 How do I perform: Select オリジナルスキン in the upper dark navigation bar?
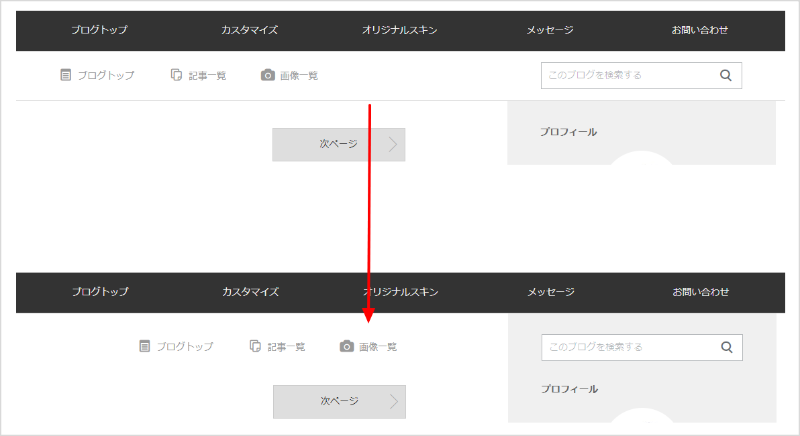400,30
